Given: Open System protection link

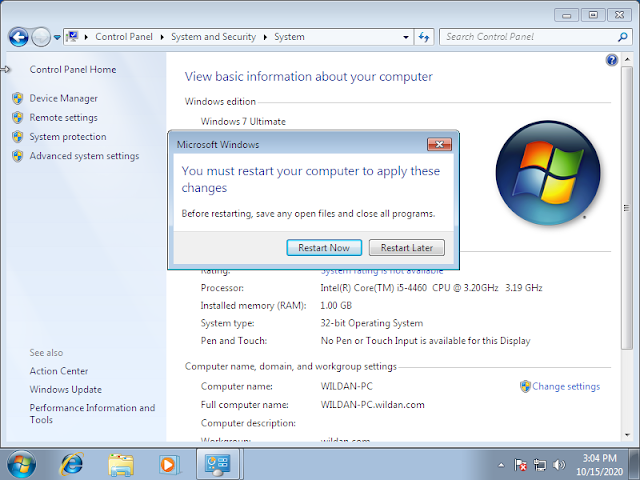Looking at the screenshot, I should pyautogui.click(x=68, y=137).
